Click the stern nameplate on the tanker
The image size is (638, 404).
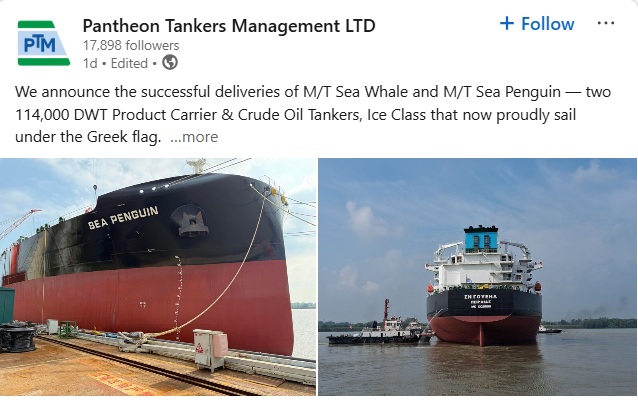pos(481,301)
